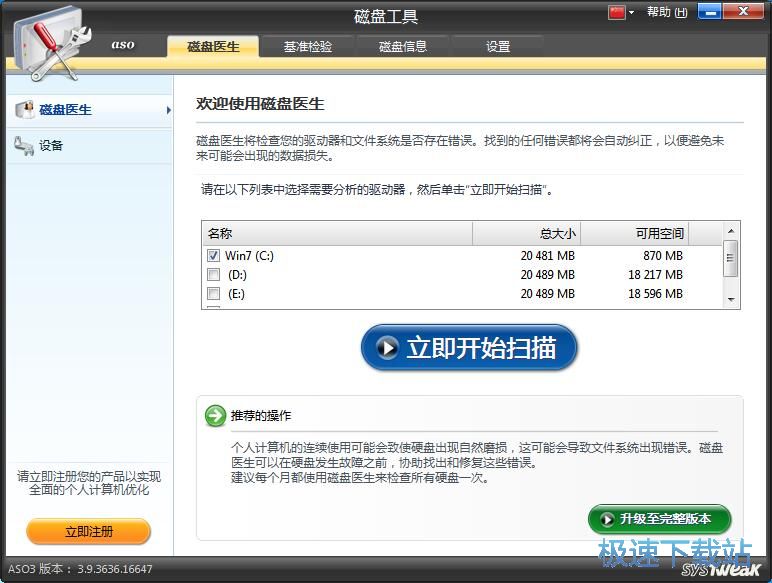This screenshot has width=772, height=583.
Task: Check the (E:) drive checkbox
Action: point(213,293)
